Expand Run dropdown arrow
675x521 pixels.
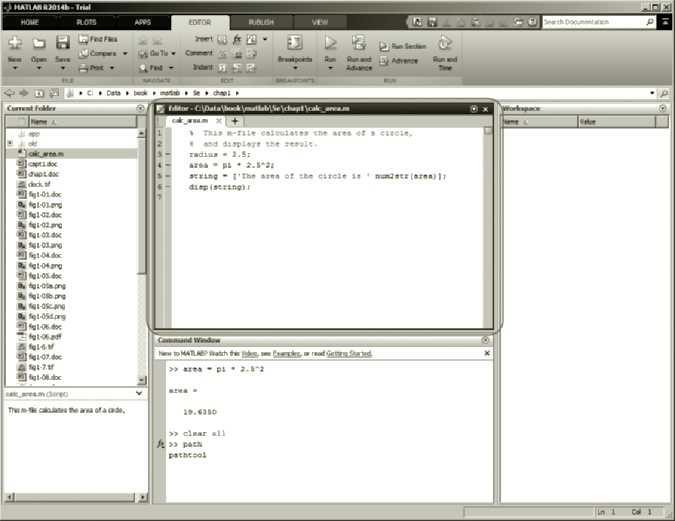pos(330,68)
